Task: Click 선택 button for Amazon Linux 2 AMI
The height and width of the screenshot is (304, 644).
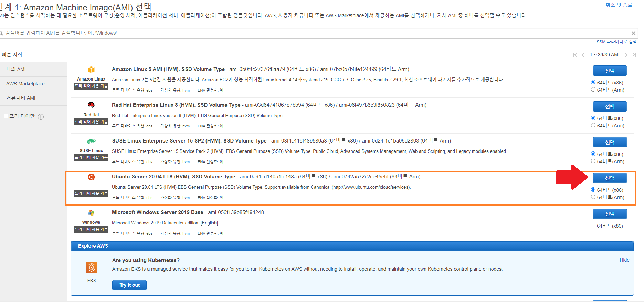Action: [610, 71]
